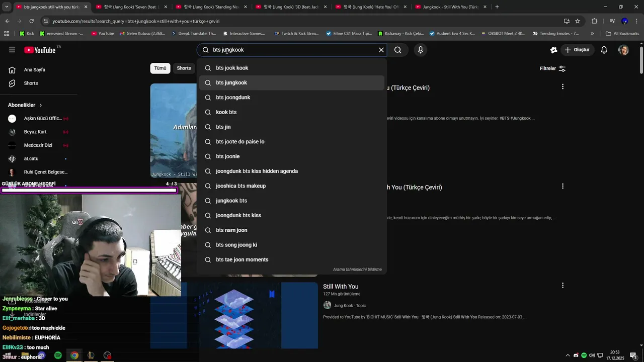Switch to the 'Hate You' tab
644x362 pixels.
coord(371,7)
